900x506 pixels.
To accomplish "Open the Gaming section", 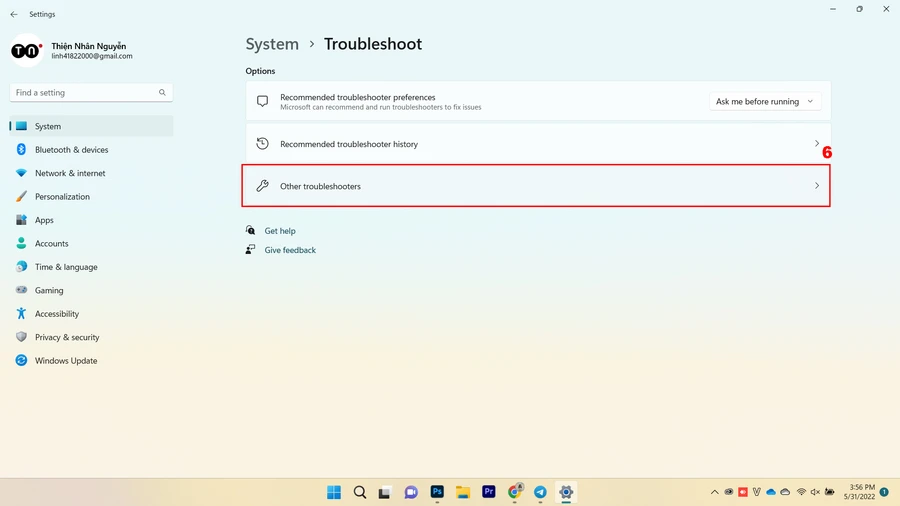I will click(91, 290).
